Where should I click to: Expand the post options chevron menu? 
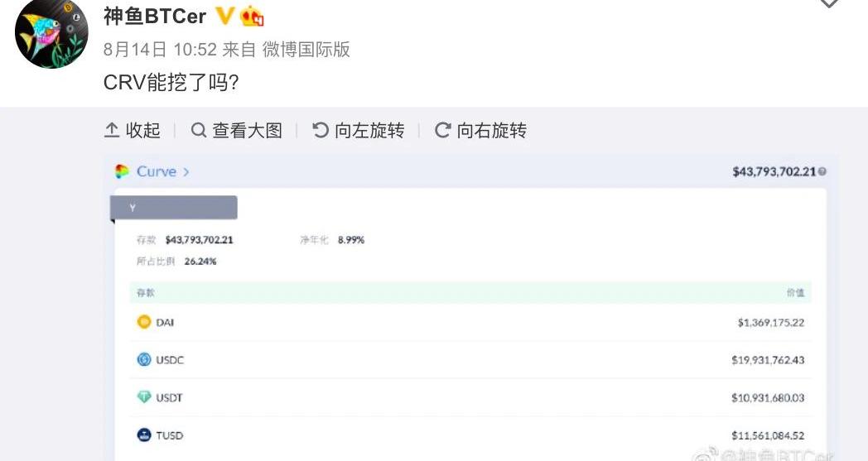pyautogui.click(x=829, y=4)
